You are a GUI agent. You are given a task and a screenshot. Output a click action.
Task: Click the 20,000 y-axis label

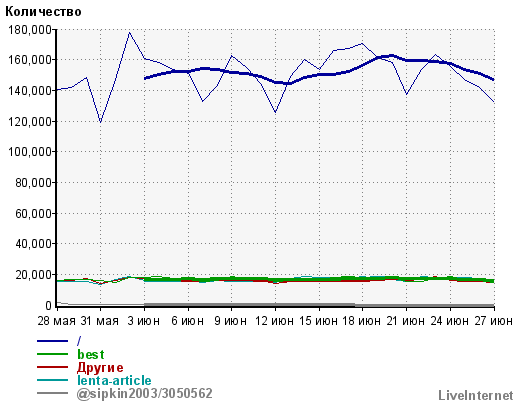click(34, 275)
